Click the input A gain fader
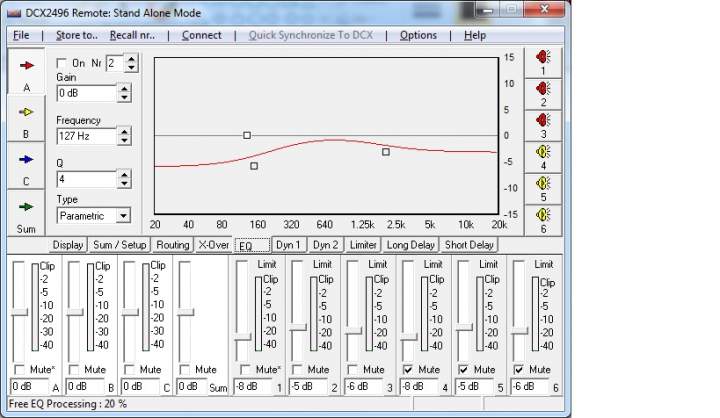The image size is (720, 418). click(x=19, y=312)
